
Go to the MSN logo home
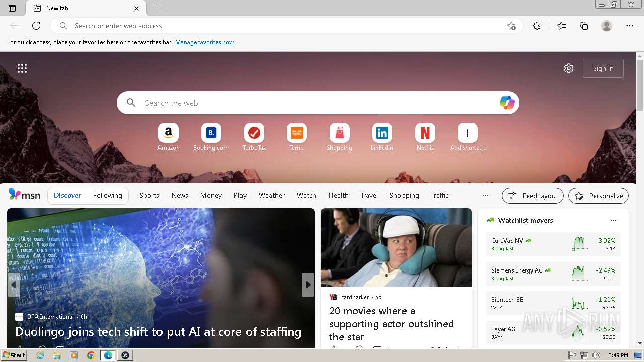point(24,195)
